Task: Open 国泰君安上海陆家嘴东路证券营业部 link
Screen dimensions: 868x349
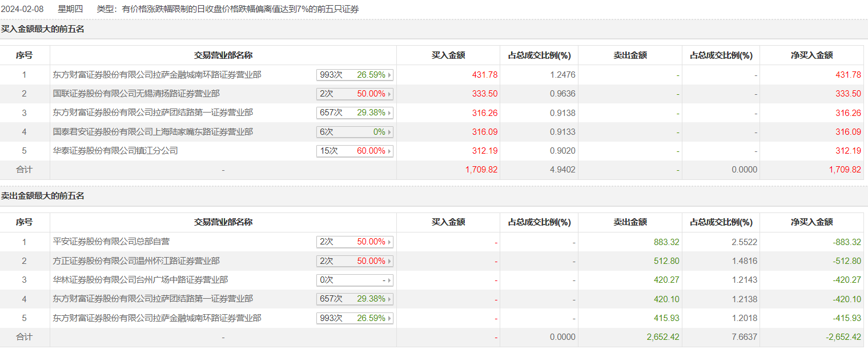Action: [x=152, y=132]
